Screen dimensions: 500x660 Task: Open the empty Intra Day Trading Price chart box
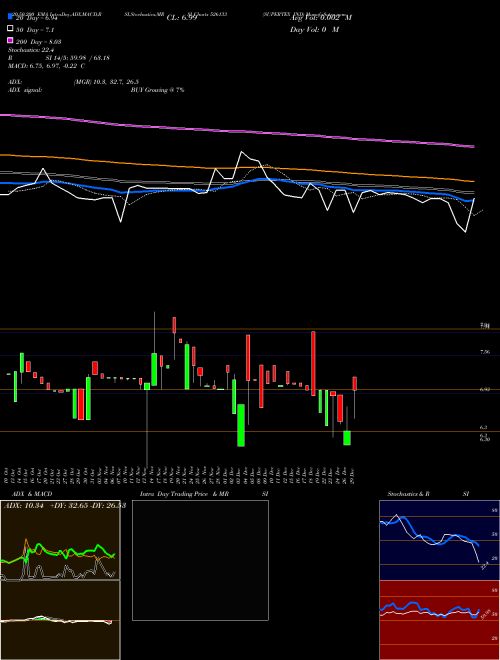(200, 560)
